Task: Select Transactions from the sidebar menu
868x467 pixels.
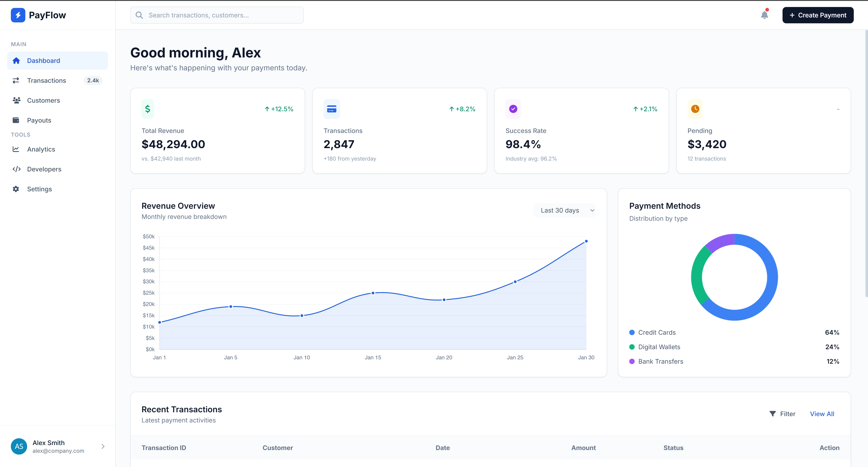Action: pos(47,80)
